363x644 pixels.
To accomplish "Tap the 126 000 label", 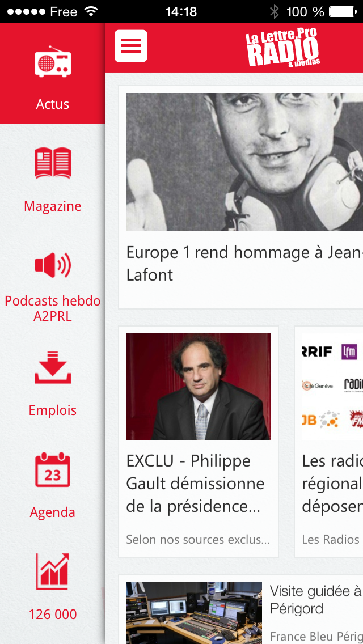I will pos(53,615).
